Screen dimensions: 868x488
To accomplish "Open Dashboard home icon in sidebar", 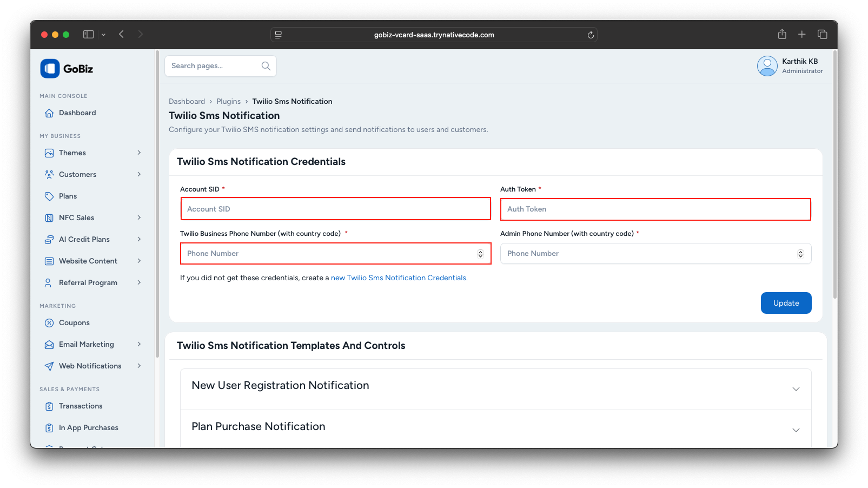I will tap(49, 113).
